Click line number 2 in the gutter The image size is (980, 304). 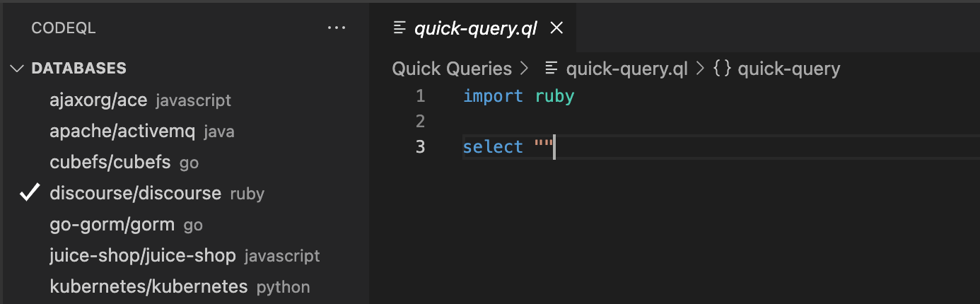[x=420, y=122]
